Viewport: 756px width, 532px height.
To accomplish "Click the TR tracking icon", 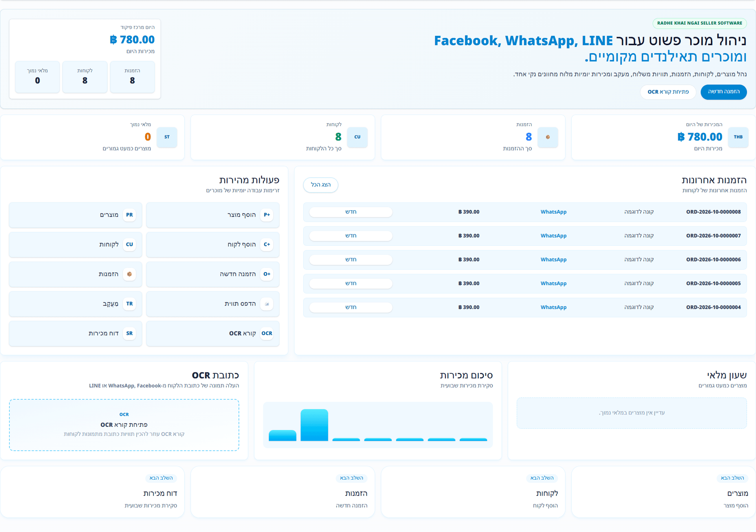I will pos(129,304).
